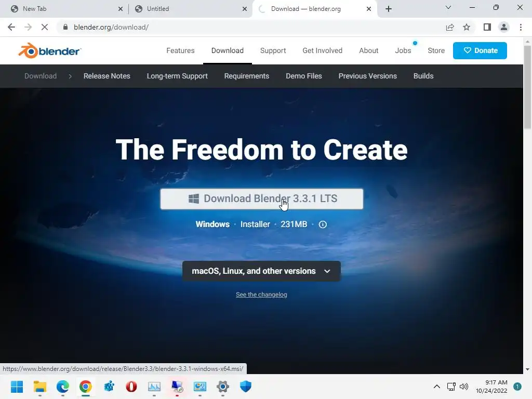Viewport: 532px width, 399px height.
Task: Close the Download — blender.org tab
Action: pos(369,9)
